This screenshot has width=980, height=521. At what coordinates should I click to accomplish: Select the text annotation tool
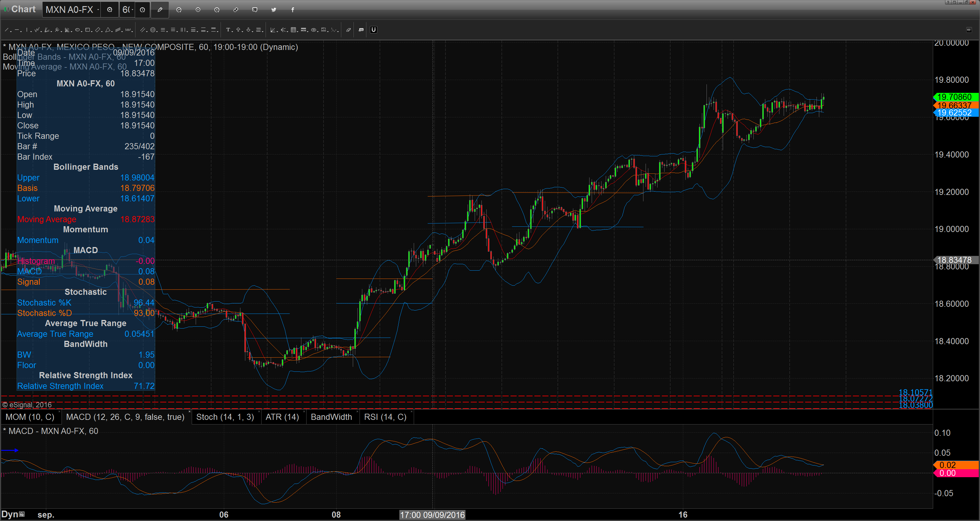click(x=228, y=30)
